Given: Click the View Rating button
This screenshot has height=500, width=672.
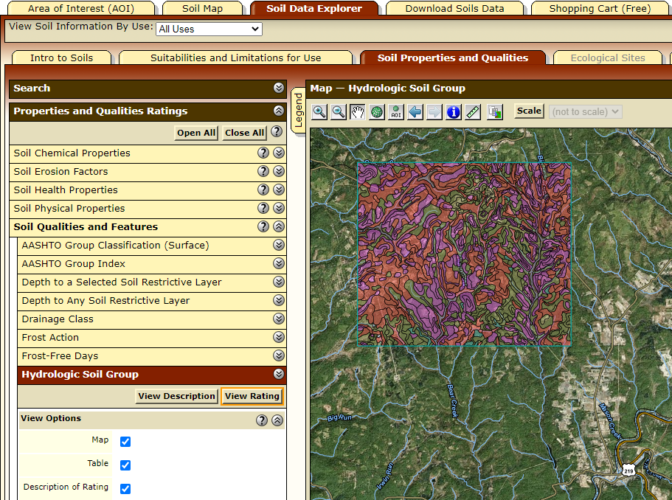Looking at the screenshot, I should point(251,396).
